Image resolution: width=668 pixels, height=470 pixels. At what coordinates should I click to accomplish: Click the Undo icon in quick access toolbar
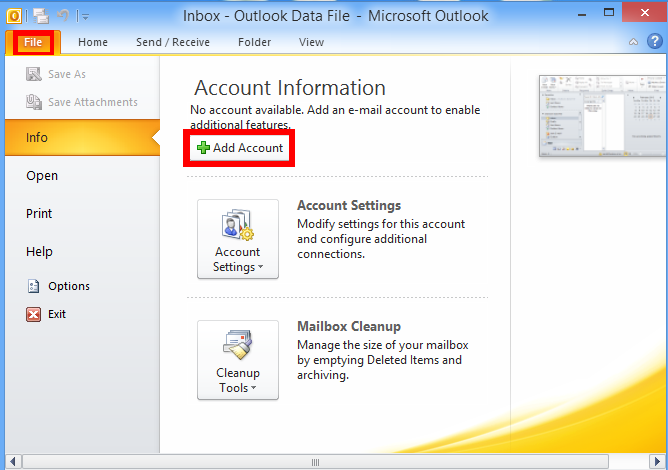pos(65,16)
